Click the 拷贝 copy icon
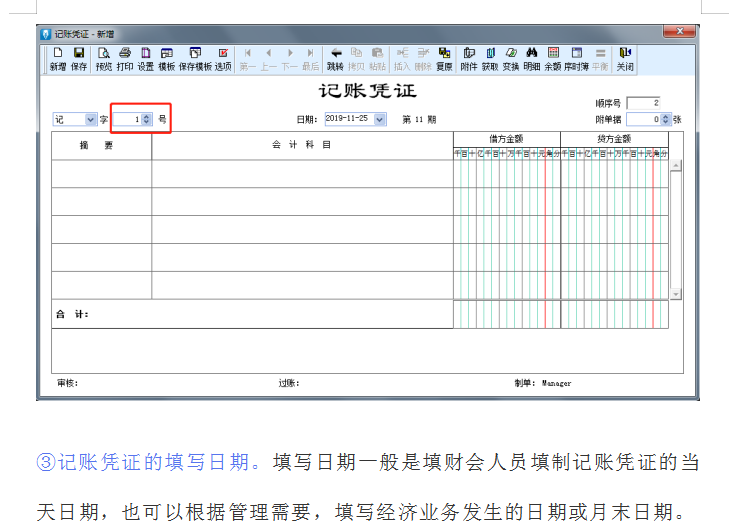Screen dimensions: 729x532 click(356, 59)
